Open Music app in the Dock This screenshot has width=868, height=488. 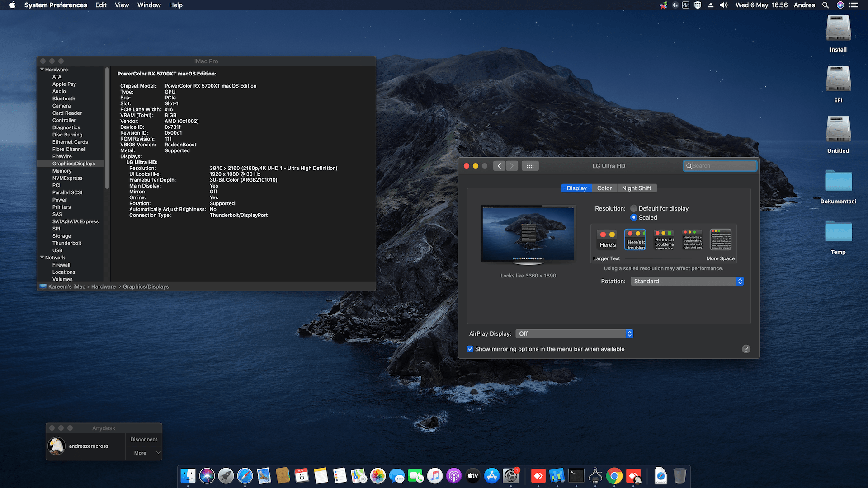(435, 476)
